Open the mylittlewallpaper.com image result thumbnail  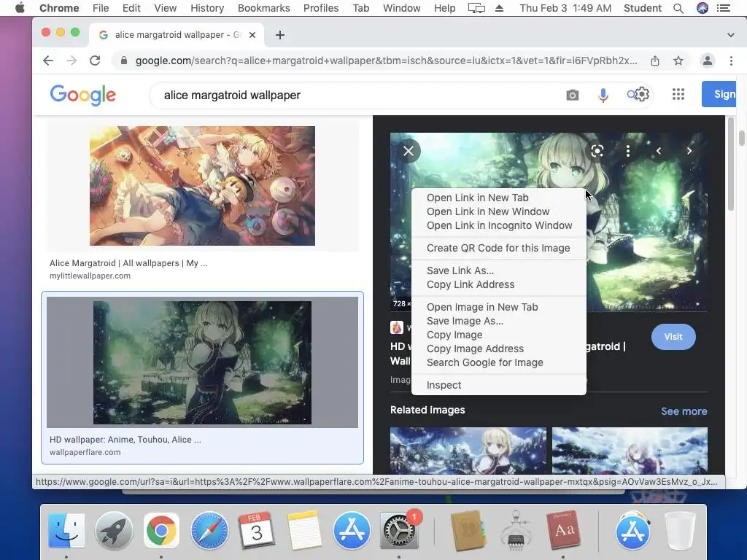click(202, 186)
